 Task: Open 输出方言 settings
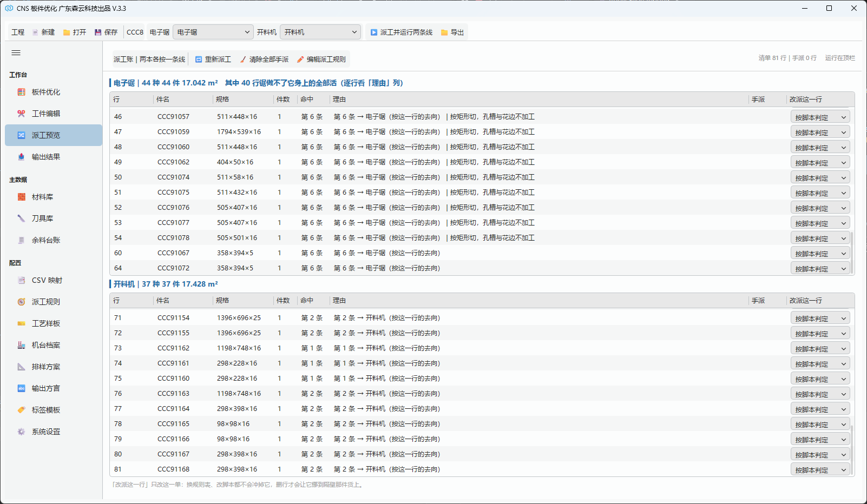click(x=54, y=388)
